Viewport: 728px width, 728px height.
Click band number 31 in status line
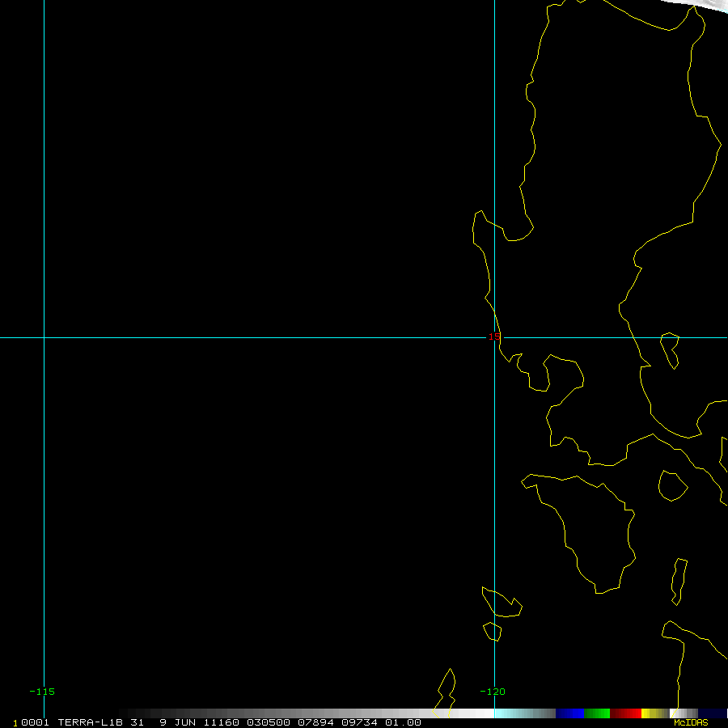137,722
